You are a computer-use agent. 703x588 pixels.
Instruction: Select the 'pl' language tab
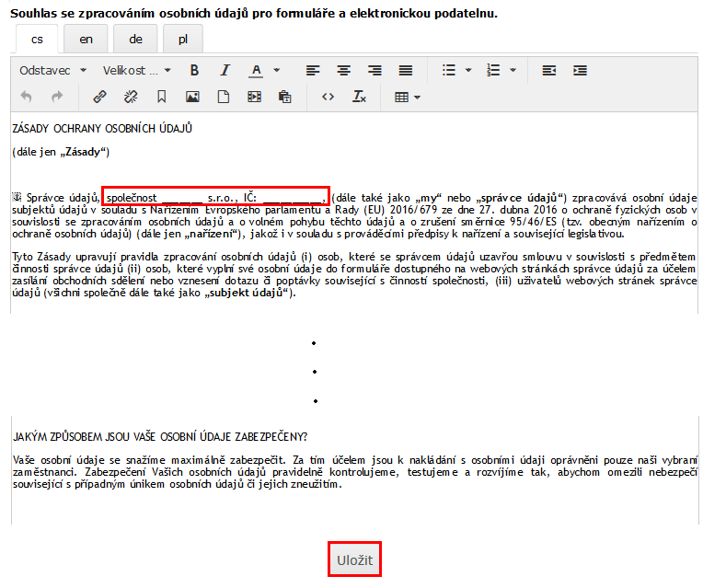click(x=183, y=40)
